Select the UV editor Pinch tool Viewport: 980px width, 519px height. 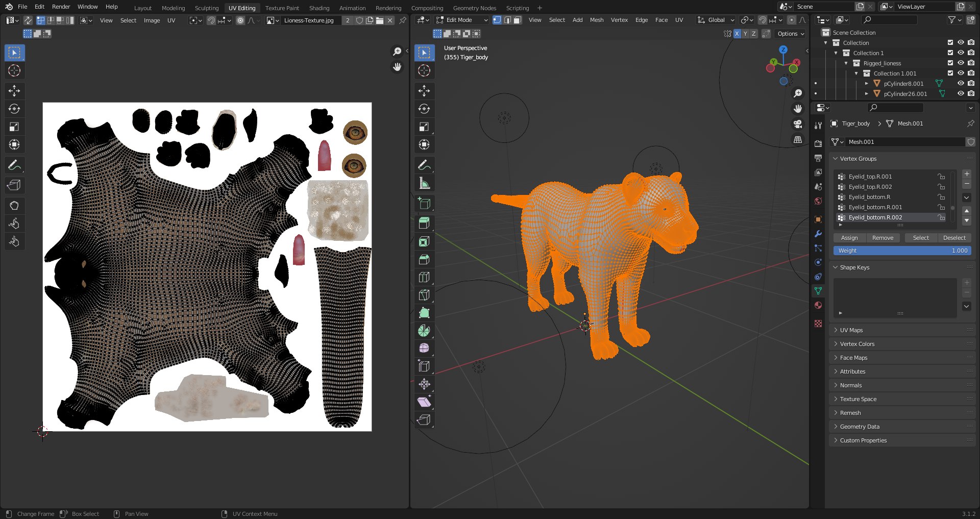(x=14, y=241)
